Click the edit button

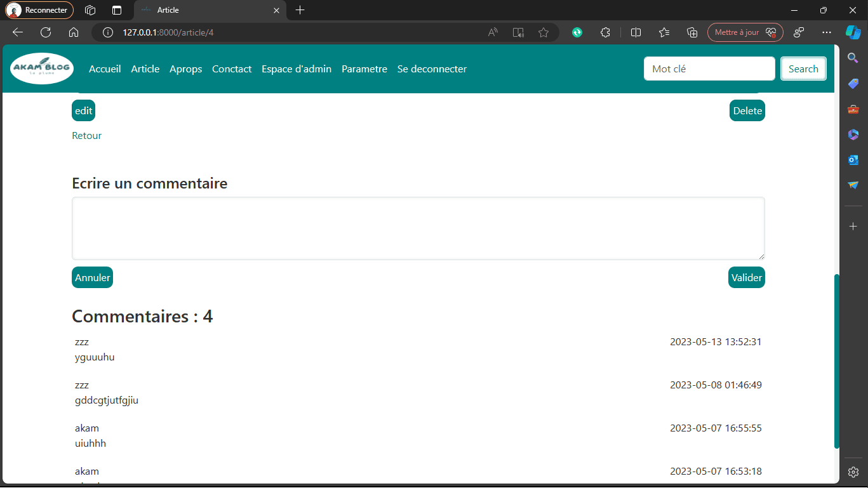coord(83,110)
